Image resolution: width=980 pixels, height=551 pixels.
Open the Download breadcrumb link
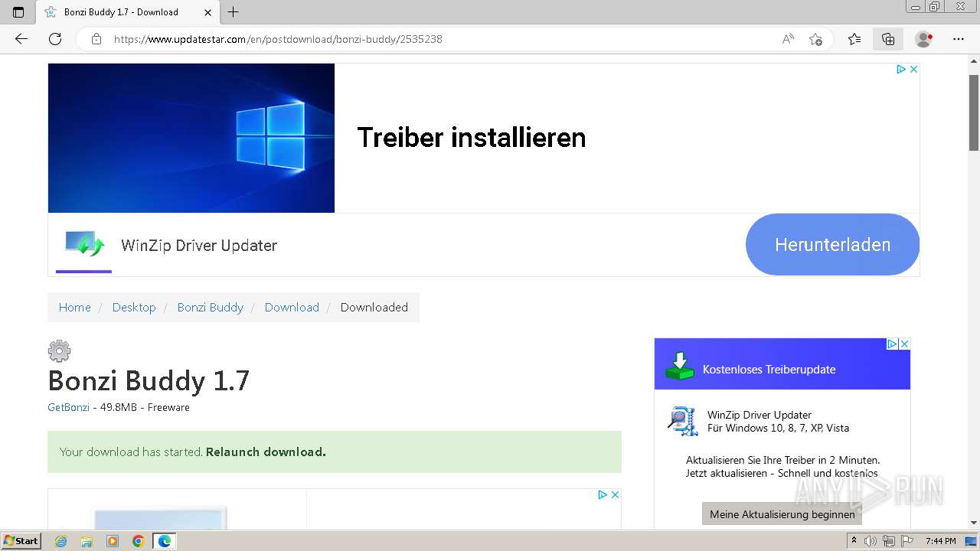coord(292,308)
